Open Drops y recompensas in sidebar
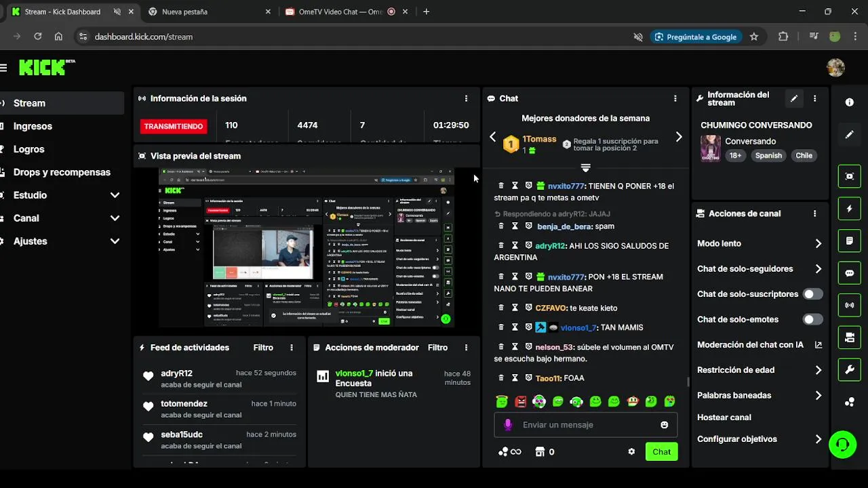The image size is (868, 488). [x=62, y=172]
